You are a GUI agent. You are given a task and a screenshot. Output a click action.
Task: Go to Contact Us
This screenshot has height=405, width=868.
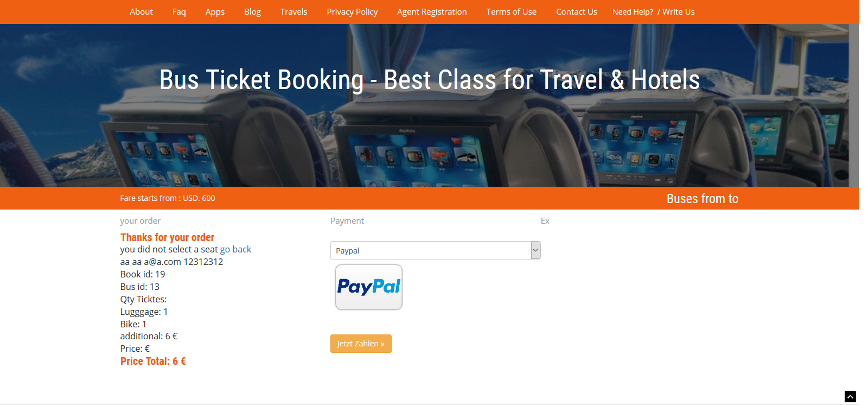coord(576,12)
